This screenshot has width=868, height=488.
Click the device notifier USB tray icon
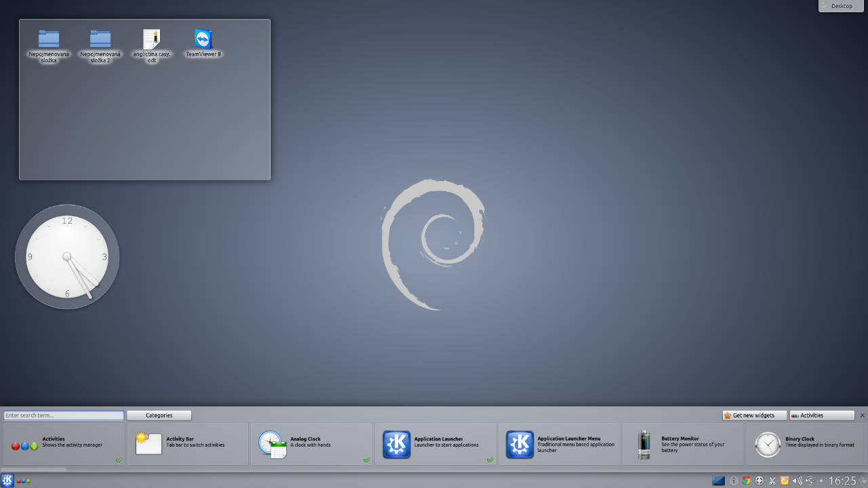point(810,481)
